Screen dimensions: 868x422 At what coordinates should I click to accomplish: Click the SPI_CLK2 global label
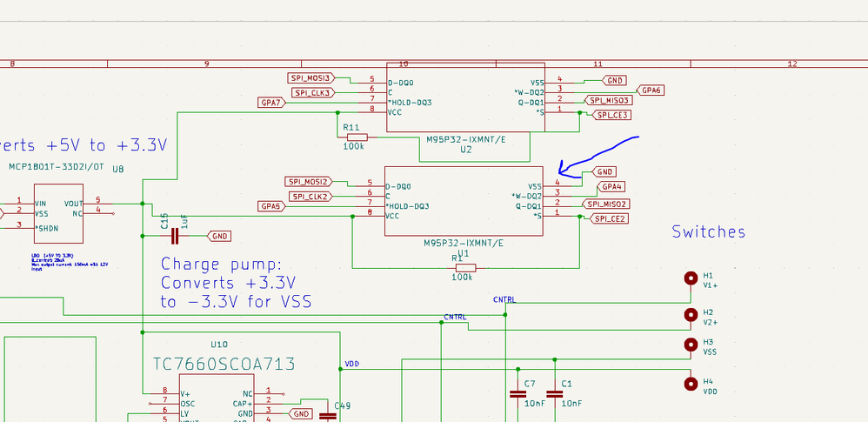(311, 196)
